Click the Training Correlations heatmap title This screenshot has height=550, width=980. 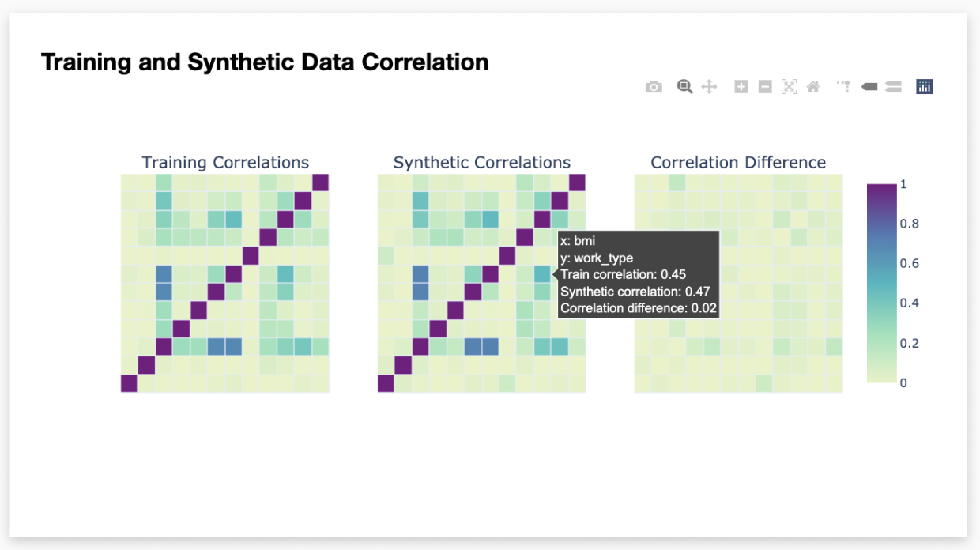coord(225,163)
